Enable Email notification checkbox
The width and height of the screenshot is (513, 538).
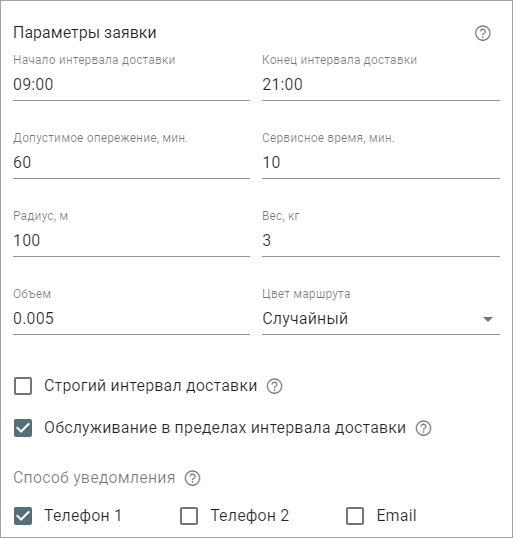coord(355,516)
